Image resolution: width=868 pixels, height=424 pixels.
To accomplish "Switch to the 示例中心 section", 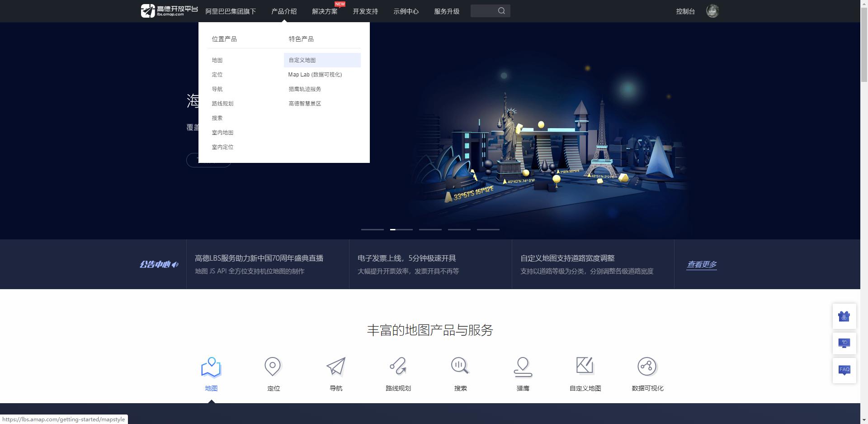I will (406, 11).
